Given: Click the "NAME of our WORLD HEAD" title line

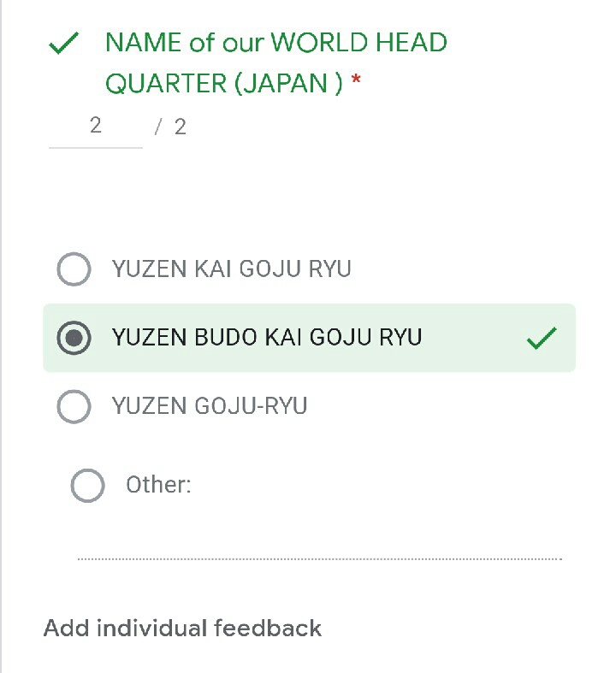Looking at the screenshot, I should [275, 43].
